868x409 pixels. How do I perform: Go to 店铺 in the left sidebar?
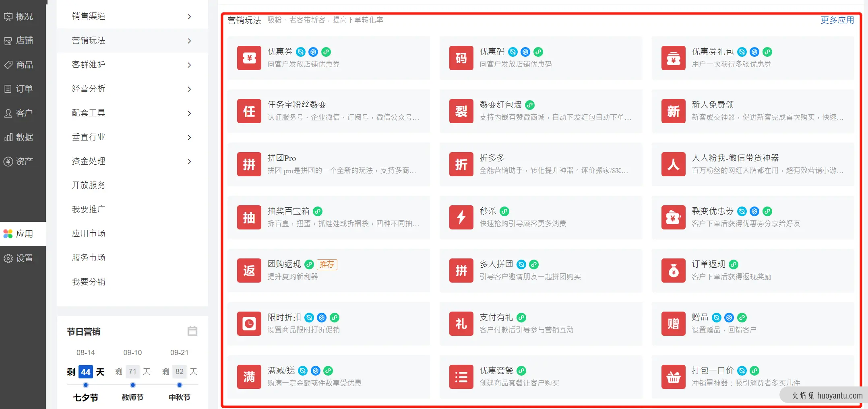pos(23,41)
